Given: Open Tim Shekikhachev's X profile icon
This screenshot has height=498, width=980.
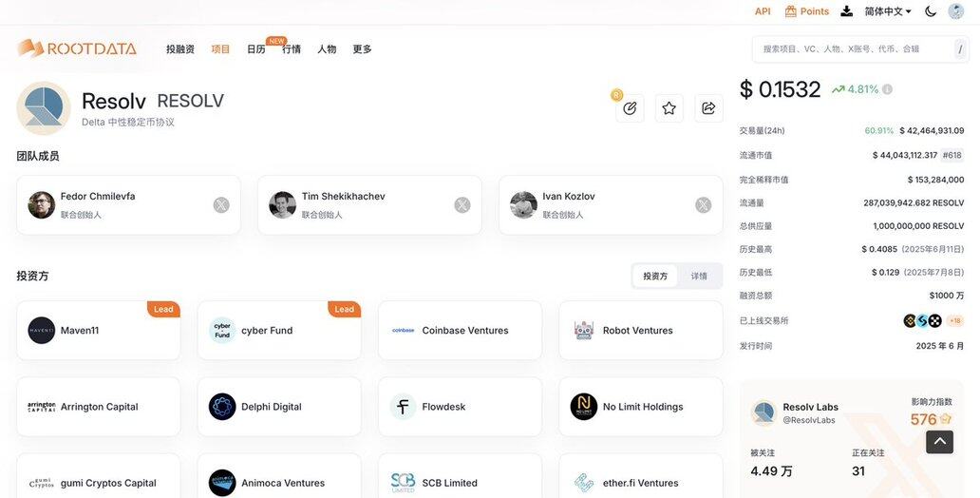Looking at the screenshot, I should 462,204.
